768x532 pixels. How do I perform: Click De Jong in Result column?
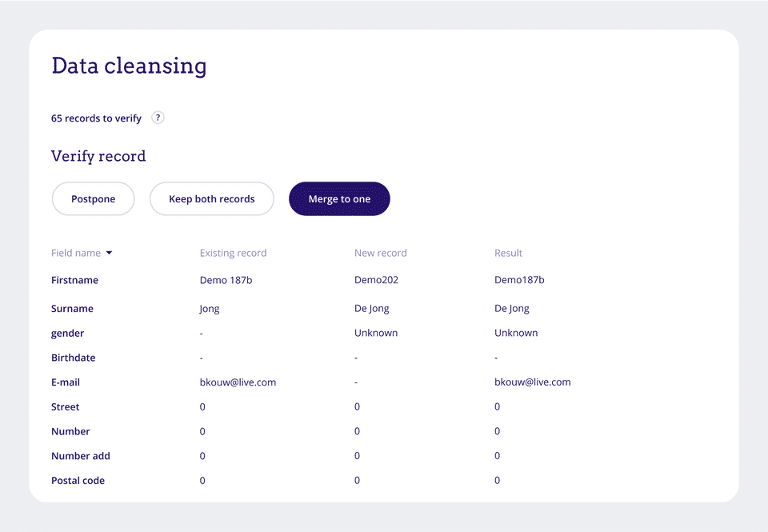(512, 309)
